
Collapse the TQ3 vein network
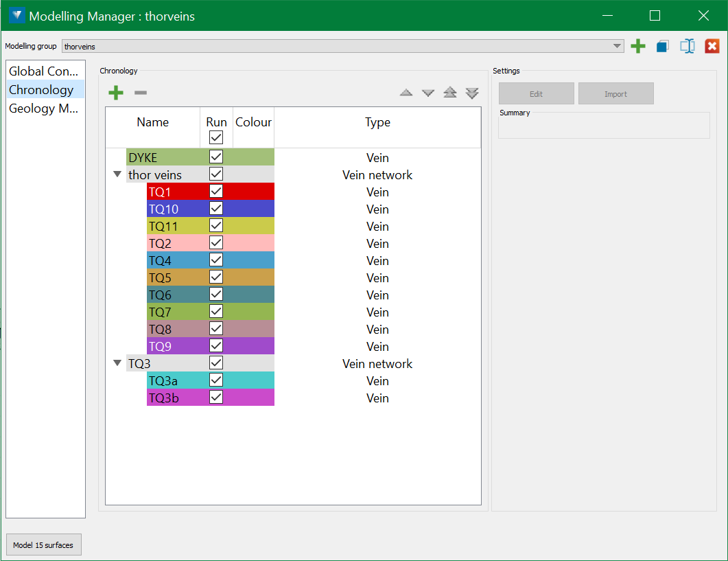117,363
